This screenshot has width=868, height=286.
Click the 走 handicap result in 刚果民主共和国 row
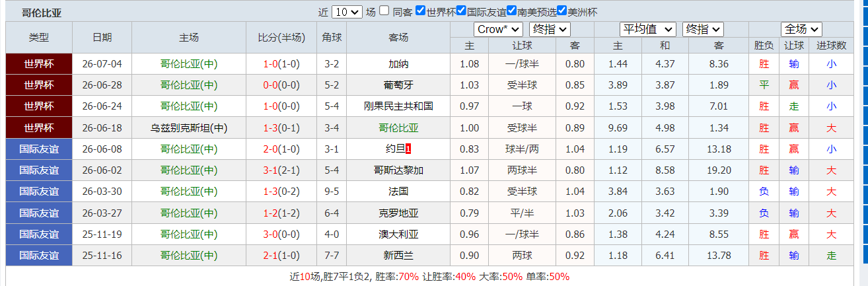click(794, 106)
